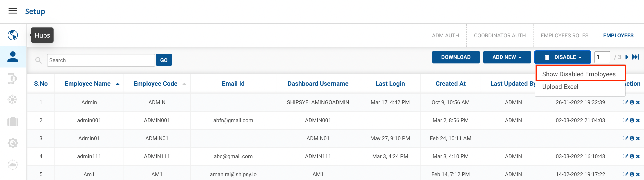
Task: Switch to the COORDINATOR AUTH tab
Action: coord(500,36)
